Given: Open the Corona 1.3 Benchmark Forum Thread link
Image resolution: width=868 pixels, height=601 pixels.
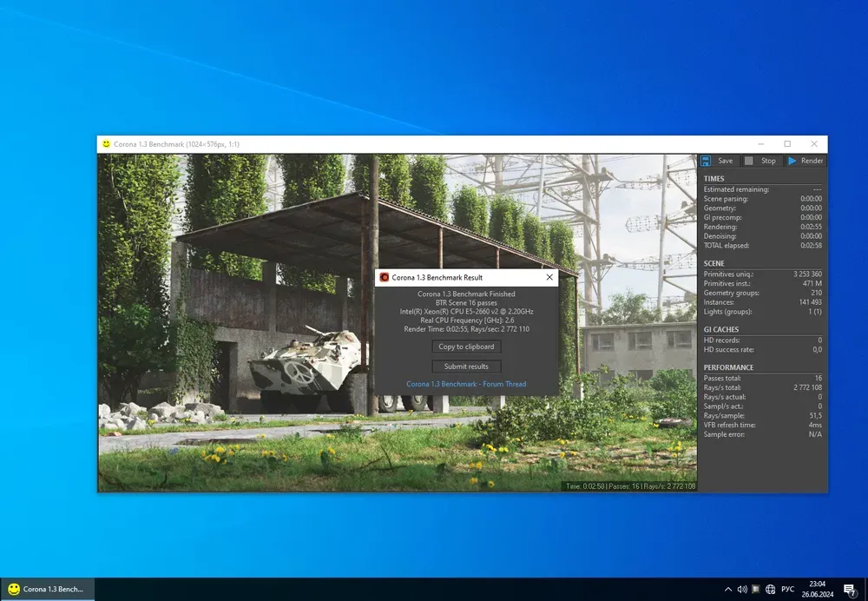Looking at the screenshot, I should coord(466,384).
